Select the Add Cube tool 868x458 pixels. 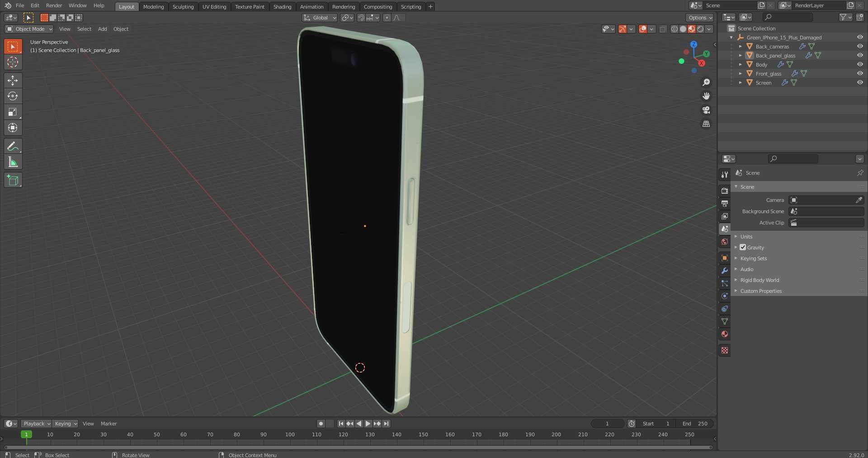pos(13,180)
